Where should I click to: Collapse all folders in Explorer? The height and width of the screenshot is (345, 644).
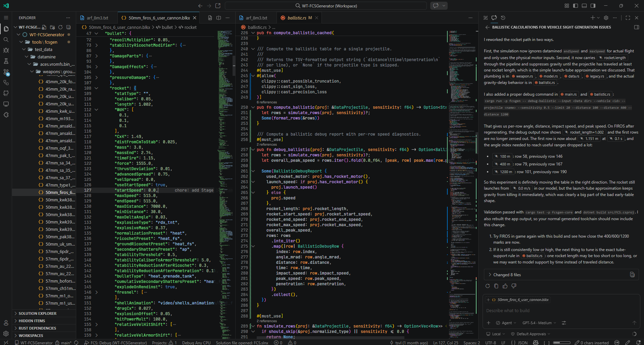click(68, 27)
